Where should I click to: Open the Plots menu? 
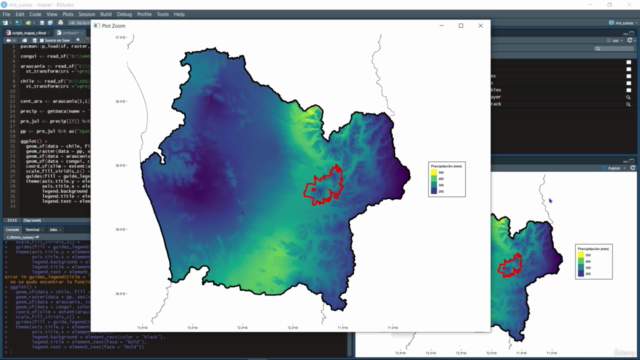pos(68,14)
